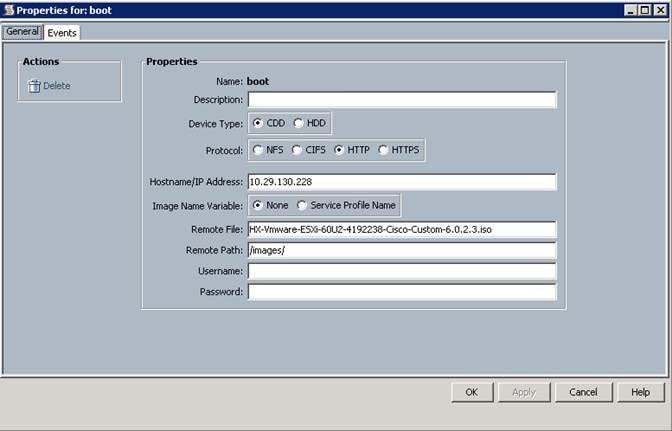Close the Properties for boot window
The image size is (672, 431).
(x=660, y=10)
